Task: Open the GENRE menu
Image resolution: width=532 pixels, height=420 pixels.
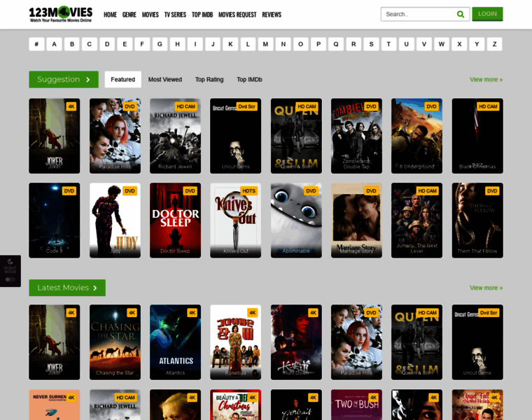Action: pos(129,15)
